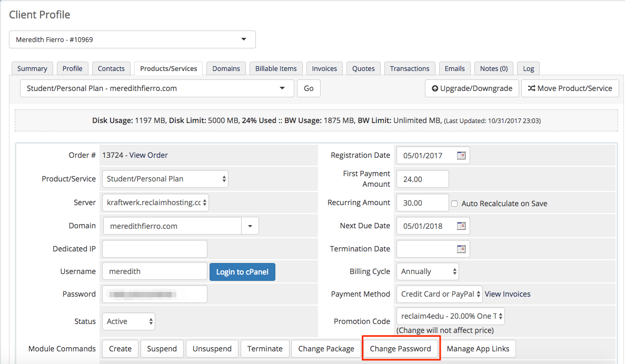Screen dimensions: 625x364
Task: Focus the empty Dedicated IP field
Action: click(155, 249)
